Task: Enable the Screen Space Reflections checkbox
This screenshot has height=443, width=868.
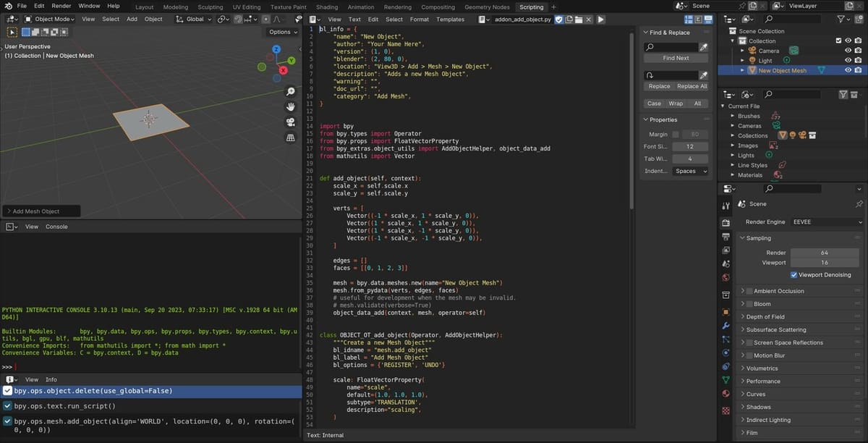Action: (749, 342)
